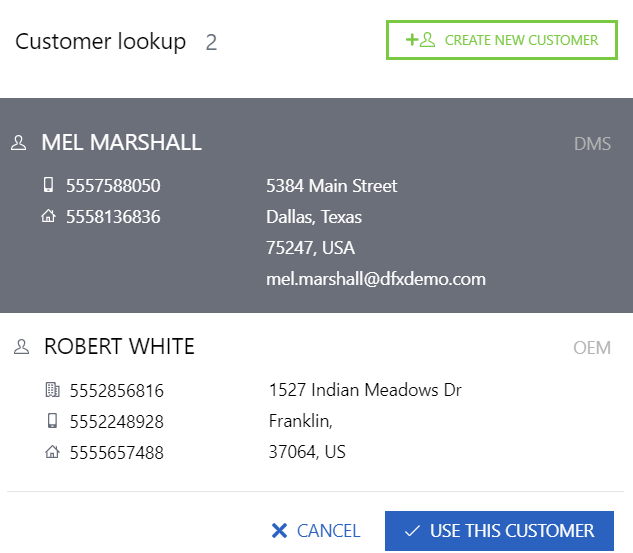Screen dimensions: 633x553
Task: Click Mel Marshall's email address
Action: tap(376, 279)
